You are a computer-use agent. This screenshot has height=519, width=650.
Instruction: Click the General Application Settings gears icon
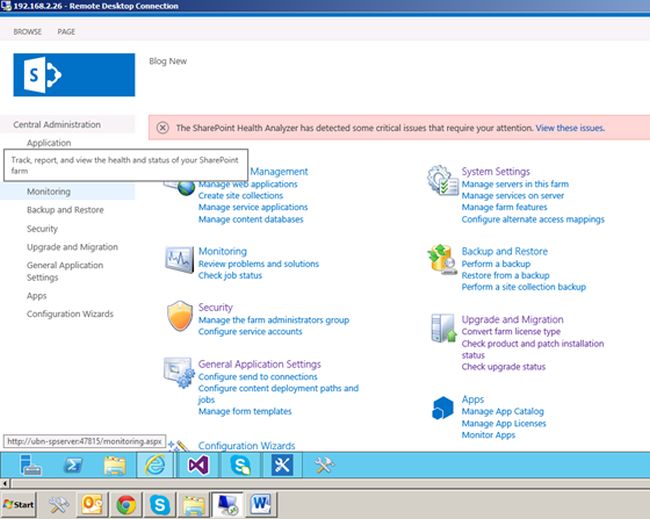pos(179,372)
